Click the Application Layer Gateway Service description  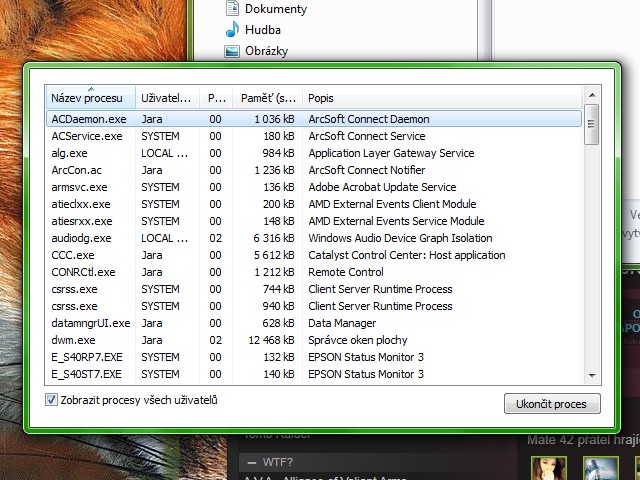391,153
